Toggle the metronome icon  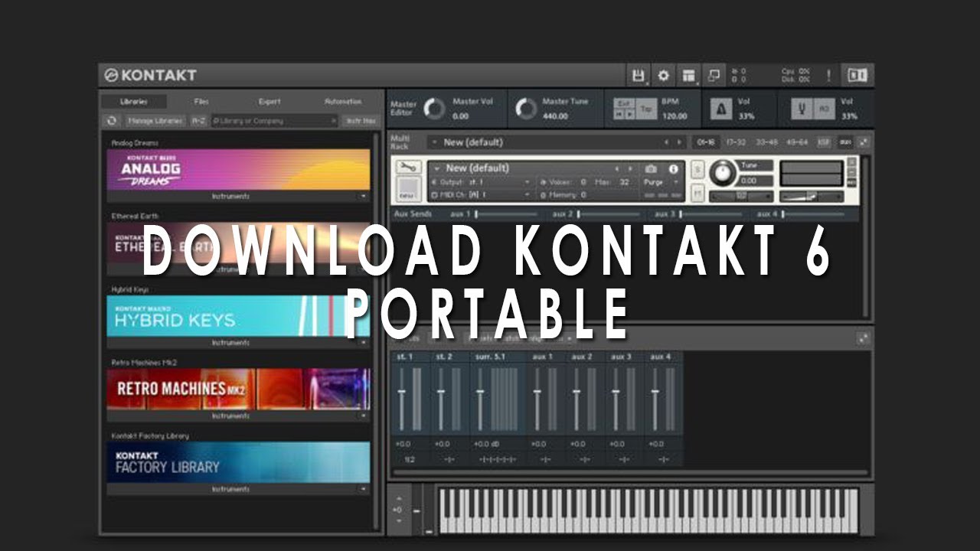[721, 109]
